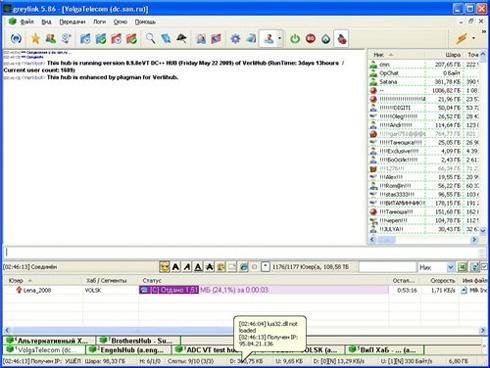Open dropdown arrow beside the lightning icon
490x368 pixels.
[474, 38]
